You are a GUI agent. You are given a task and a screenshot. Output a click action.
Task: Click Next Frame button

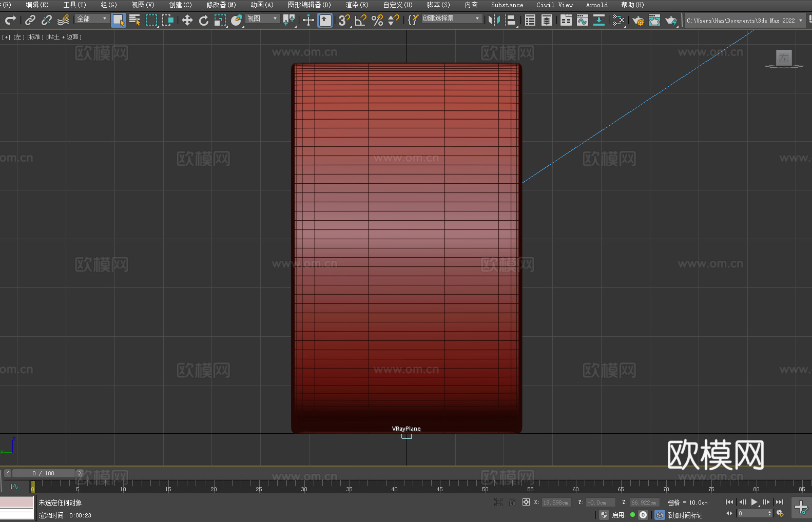tap(766, 502)
